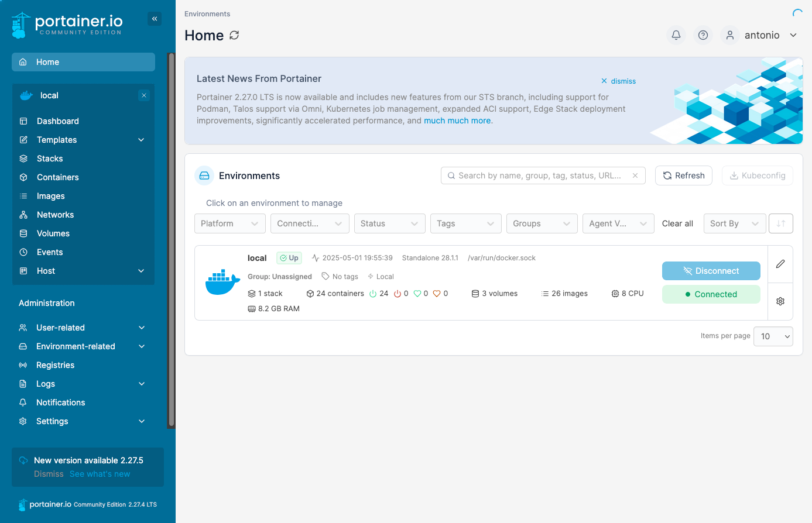The height and width of the screenshot is (523, 812).
Task: Go to Home in the sidebar
Action: [83, 62]
